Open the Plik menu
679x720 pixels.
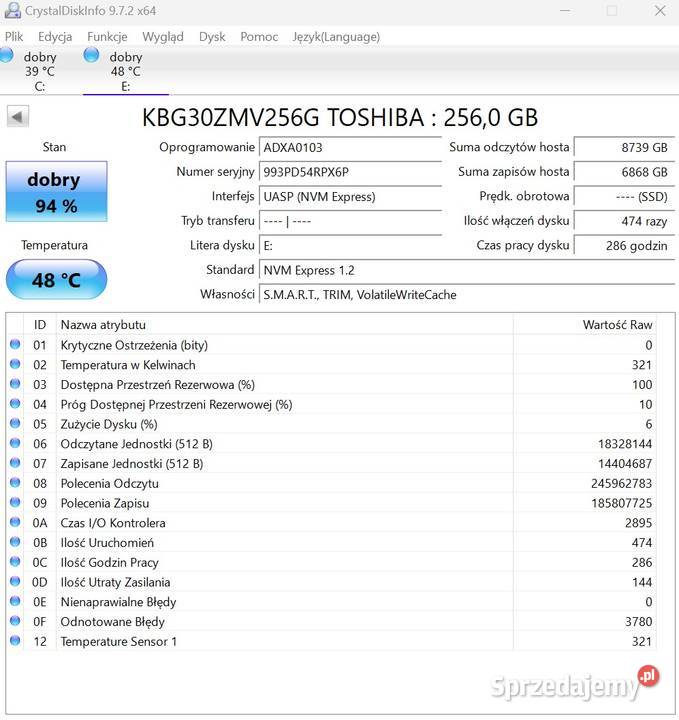(x=14, y=37)
